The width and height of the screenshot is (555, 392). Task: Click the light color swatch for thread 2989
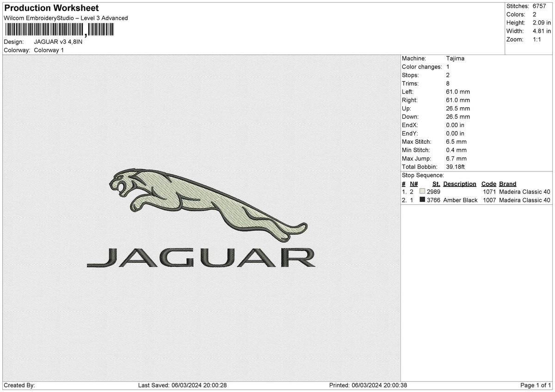click(422, 191)
